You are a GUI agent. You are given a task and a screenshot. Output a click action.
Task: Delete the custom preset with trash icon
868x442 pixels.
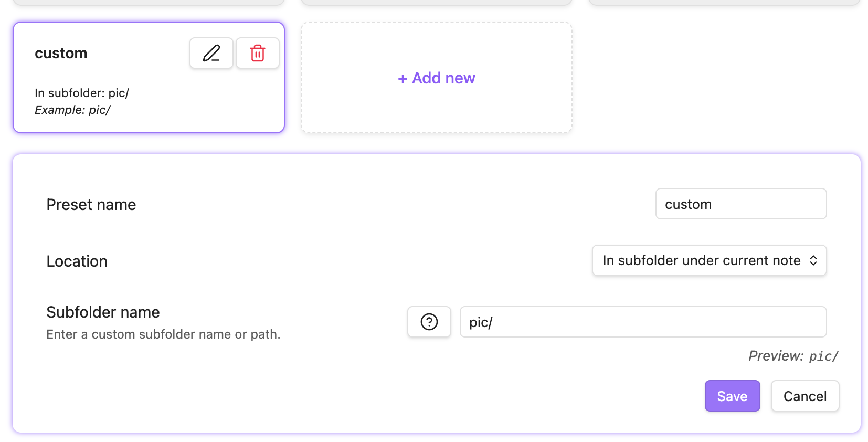point(258,53)
